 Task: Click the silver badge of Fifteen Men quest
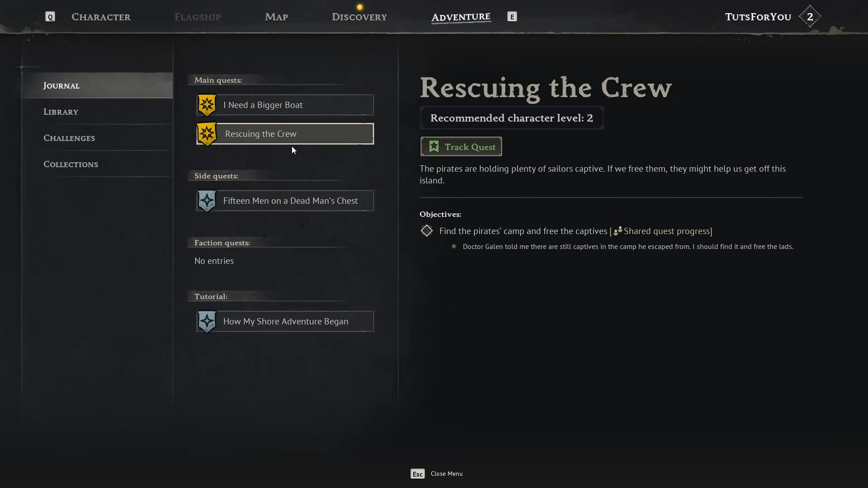(207, 201)
